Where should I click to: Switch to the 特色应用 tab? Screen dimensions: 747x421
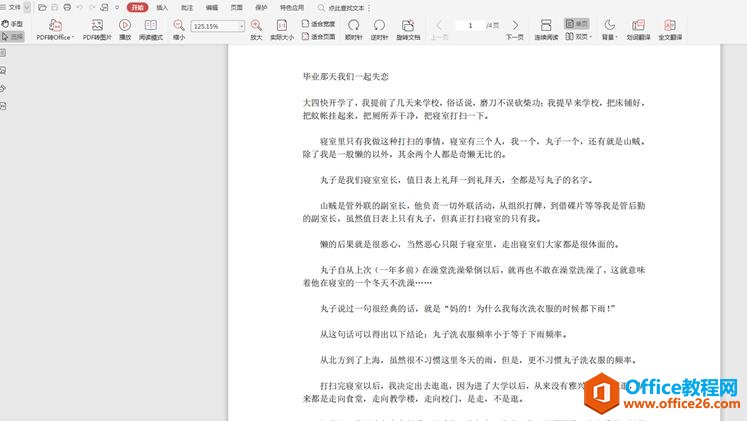(292, 8)
